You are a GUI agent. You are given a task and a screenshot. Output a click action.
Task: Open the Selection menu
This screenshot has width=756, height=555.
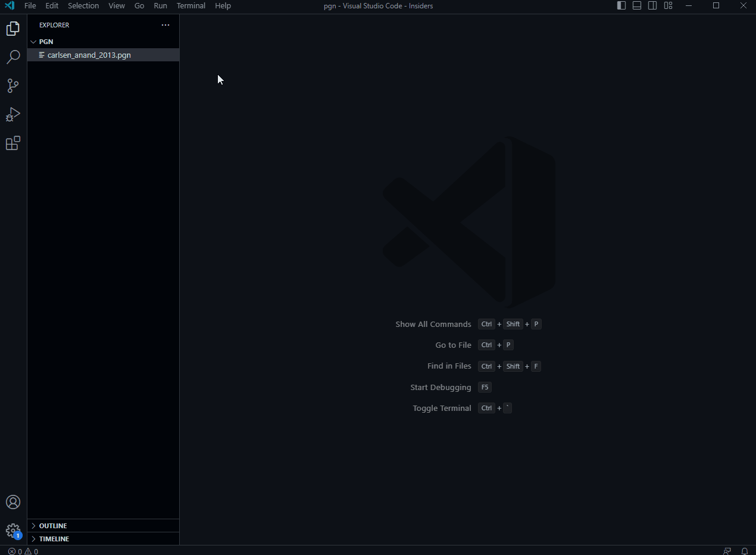[83, 5]
